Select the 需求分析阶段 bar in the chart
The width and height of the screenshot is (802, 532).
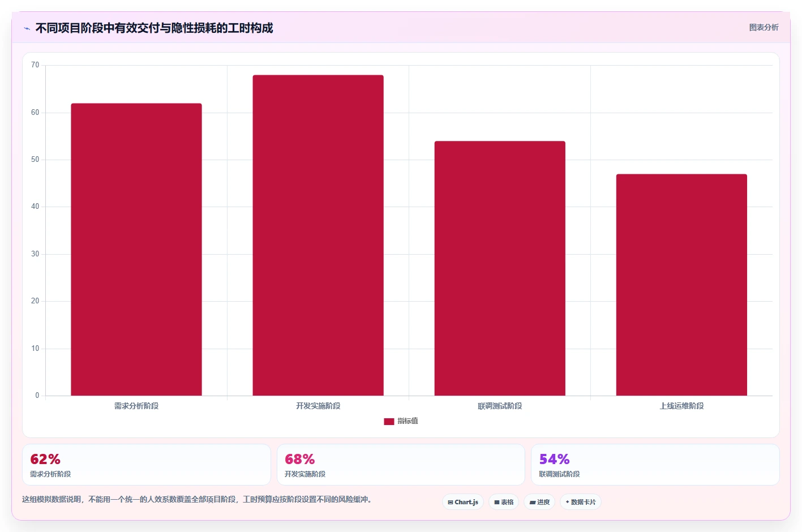pos(136,250)
